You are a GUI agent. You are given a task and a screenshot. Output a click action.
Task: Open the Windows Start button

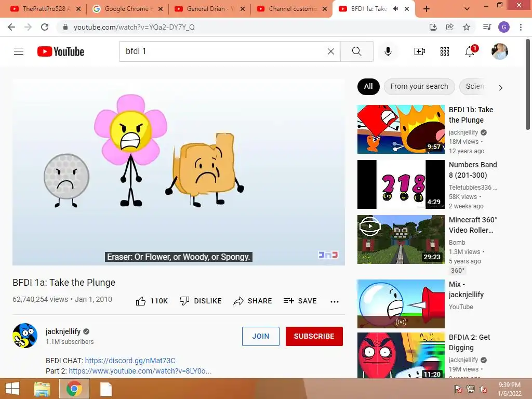click(x=12, y=389)
